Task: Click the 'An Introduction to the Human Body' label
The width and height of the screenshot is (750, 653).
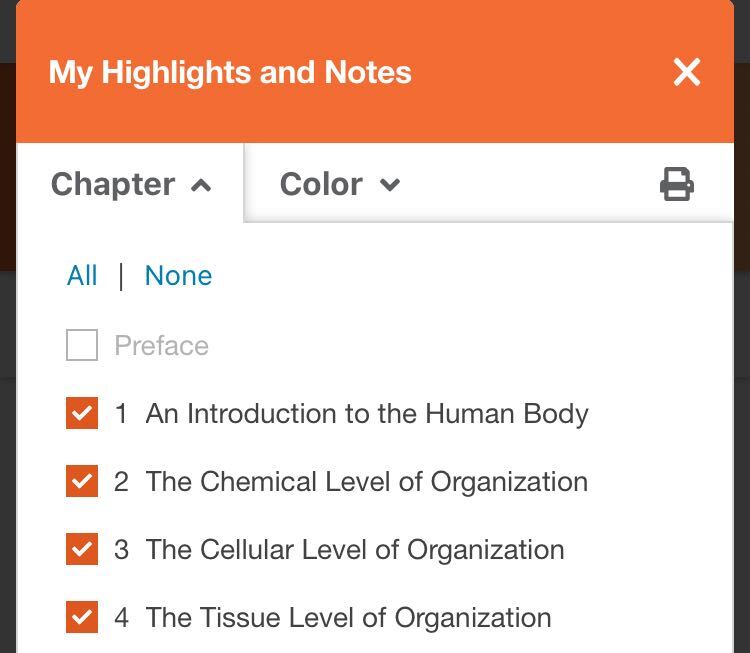Action: point(367,414)
